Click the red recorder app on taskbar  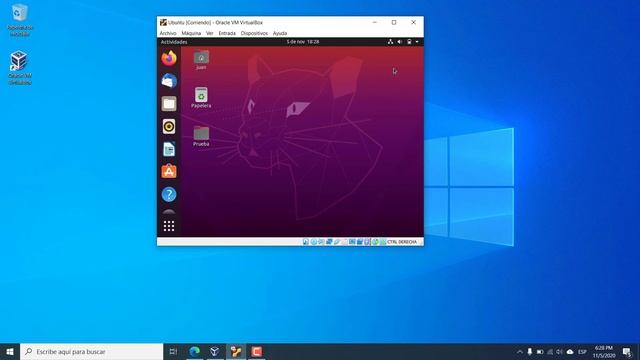257,351
